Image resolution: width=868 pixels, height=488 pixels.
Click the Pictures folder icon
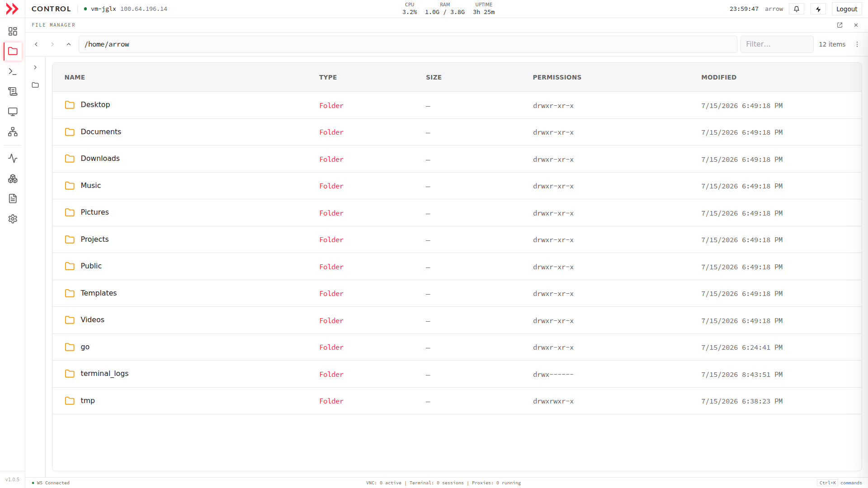(x=70, y=212)
